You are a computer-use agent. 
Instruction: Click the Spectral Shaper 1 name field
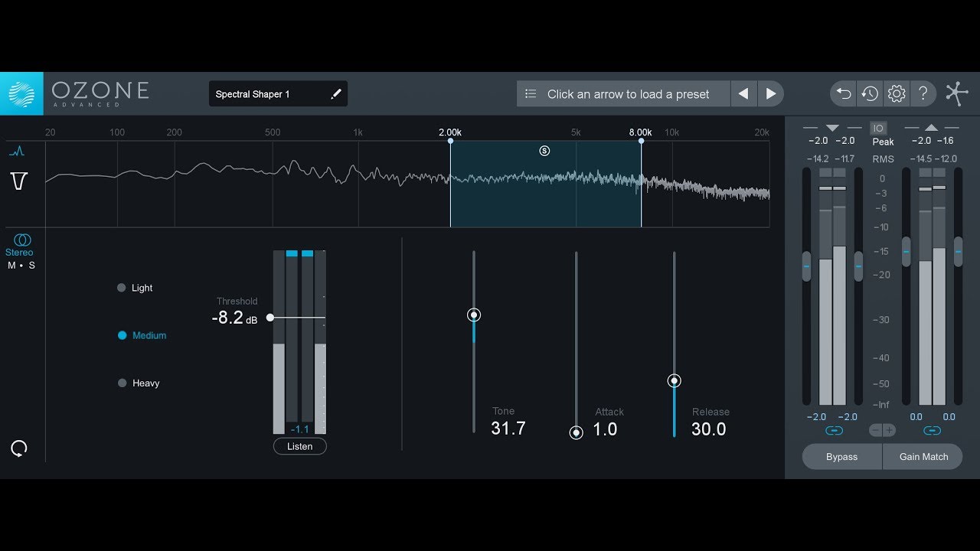pos(278,94)
